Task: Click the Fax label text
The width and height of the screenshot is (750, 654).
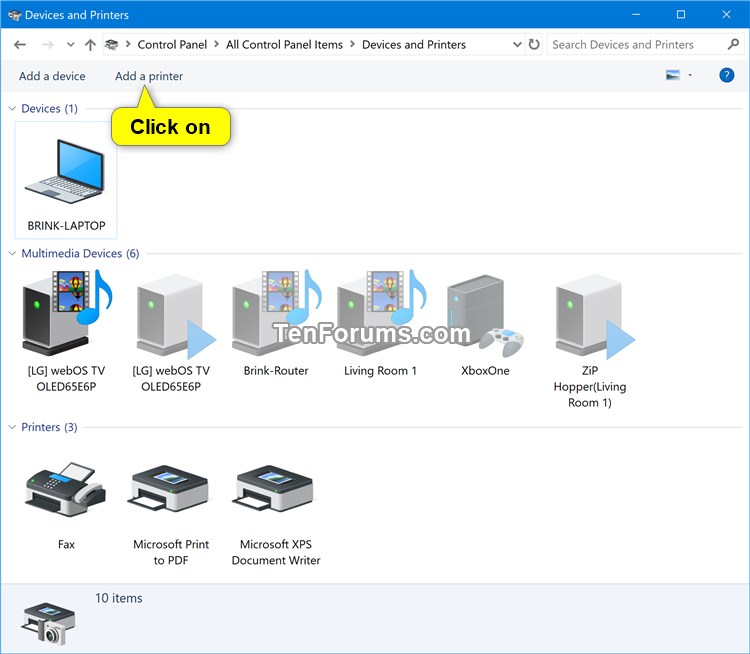Action: (x=66, y=544)
